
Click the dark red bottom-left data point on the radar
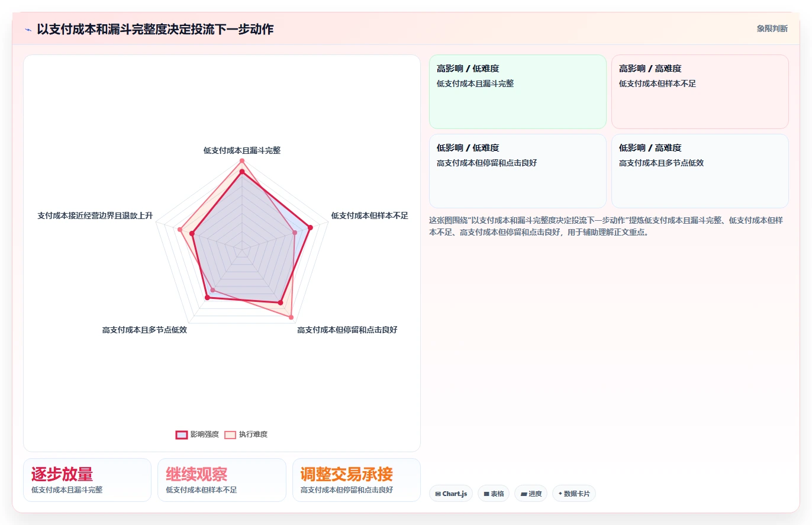pyautogui.click(x=207, y=298)
